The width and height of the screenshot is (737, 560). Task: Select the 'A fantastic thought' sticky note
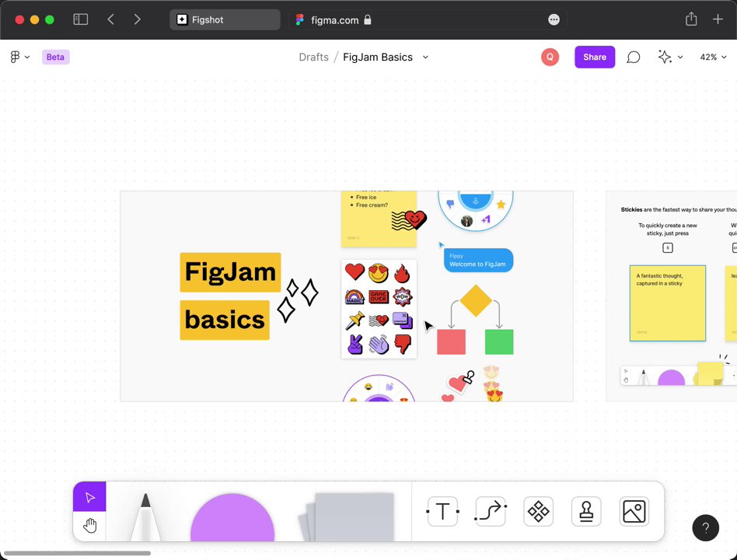pyautogui.click(x=668, y=303)
